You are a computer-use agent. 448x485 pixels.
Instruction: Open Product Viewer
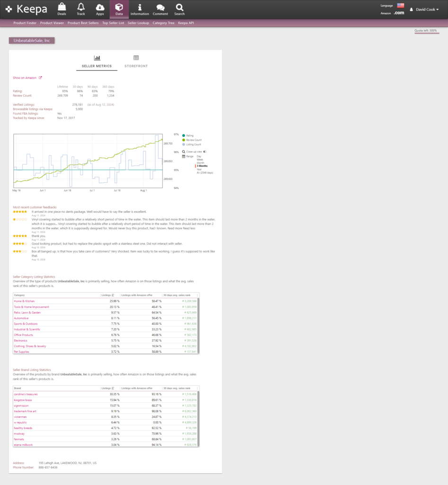click(x=52, y=23)
